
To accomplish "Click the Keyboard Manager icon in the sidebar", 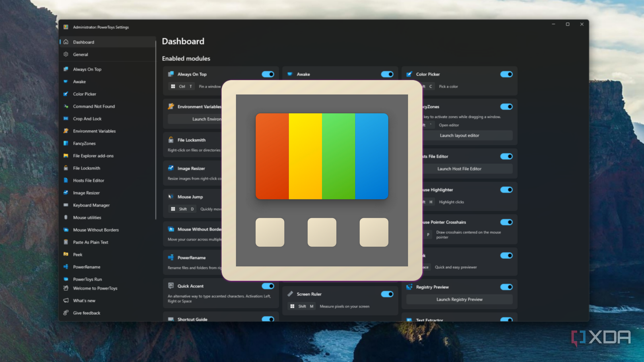I will click(x=66, y=205).
